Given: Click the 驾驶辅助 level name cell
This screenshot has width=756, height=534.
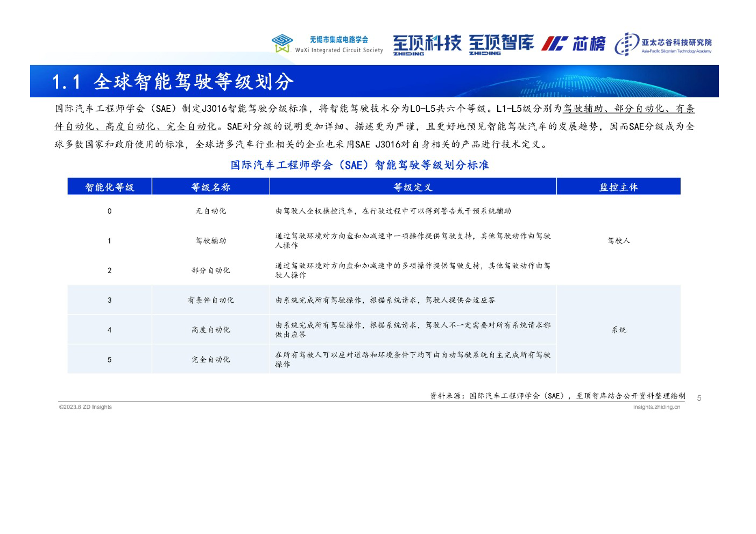Looking at the screenshot, I should coord(211,241).
